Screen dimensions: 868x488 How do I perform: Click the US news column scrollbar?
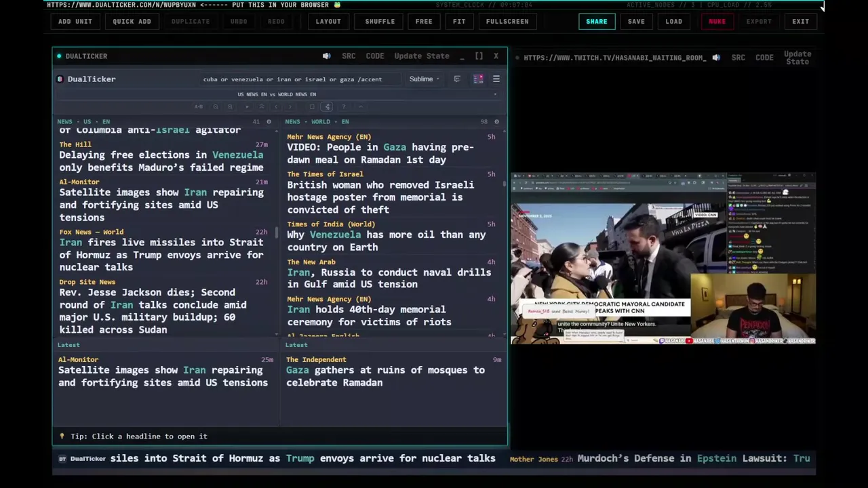pyautogui.click(x=277, y=233)
